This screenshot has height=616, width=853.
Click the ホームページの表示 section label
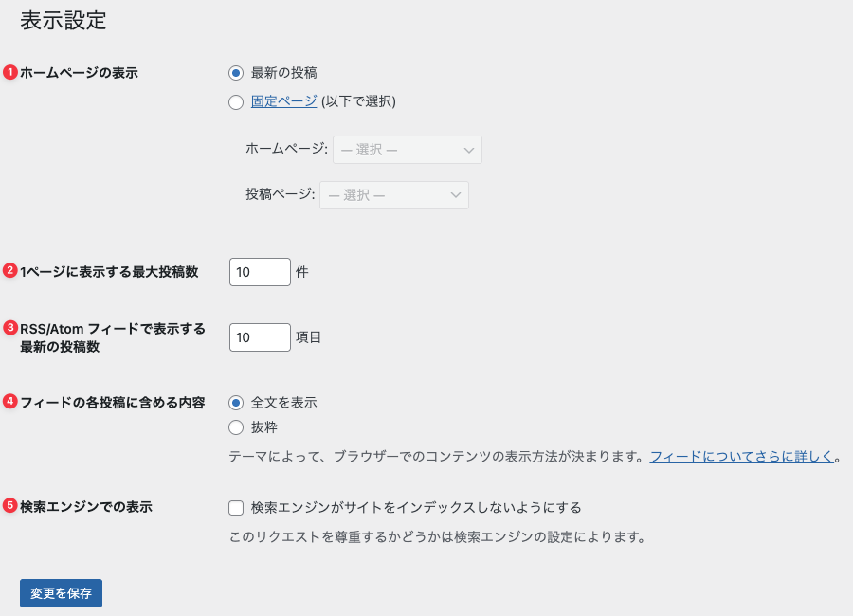[x=79, y=73]
